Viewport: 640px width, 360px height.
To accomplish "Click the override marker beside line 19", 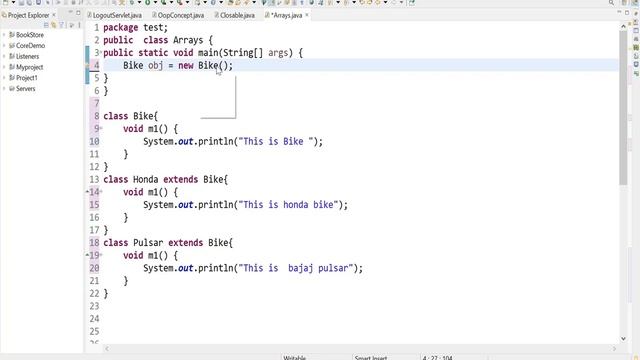I will [x=87, y=255].
